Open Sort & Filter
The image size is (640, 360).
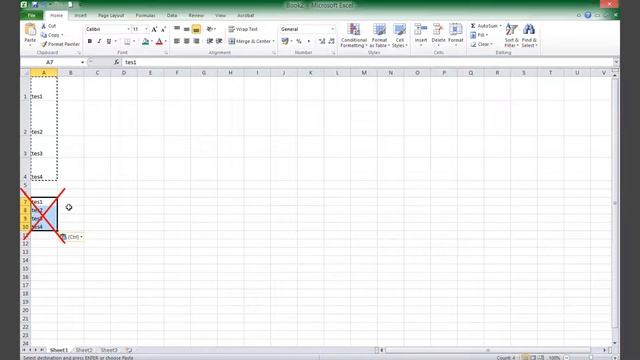point(511,36)
